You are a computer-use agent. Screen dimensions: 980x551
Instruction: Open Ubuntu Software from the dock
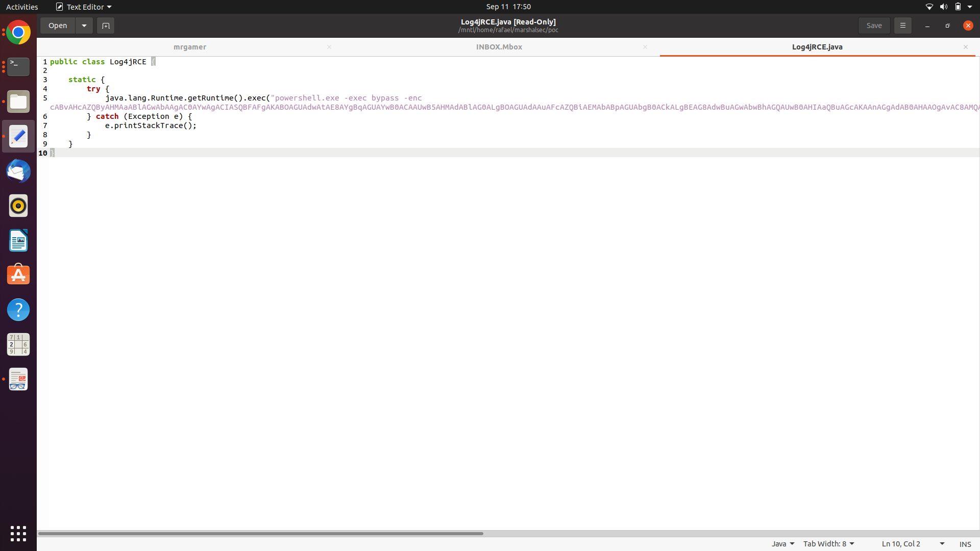[x=18, y=274]
